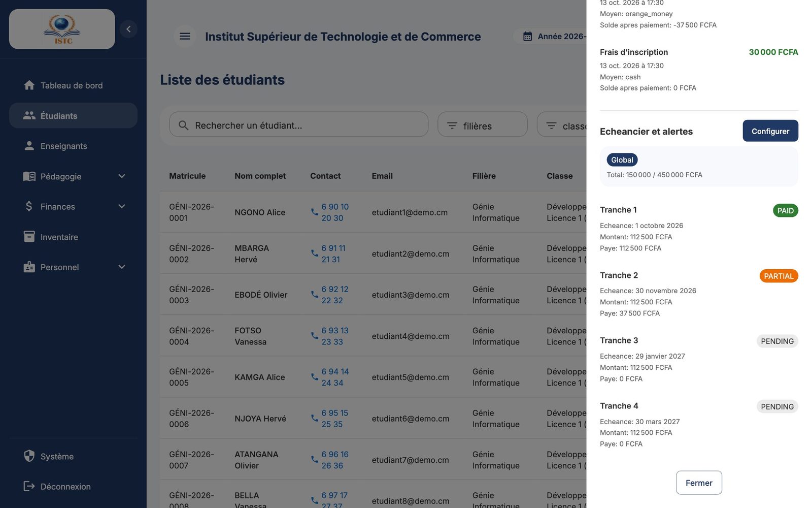Click the logout icon beside Déconnexion

point(29,486)
